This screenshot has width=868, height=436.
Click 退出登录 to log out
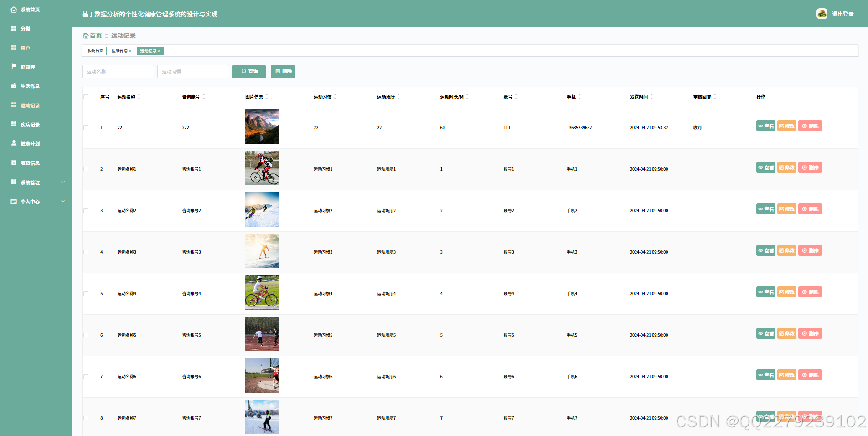[x=843, y=14]
